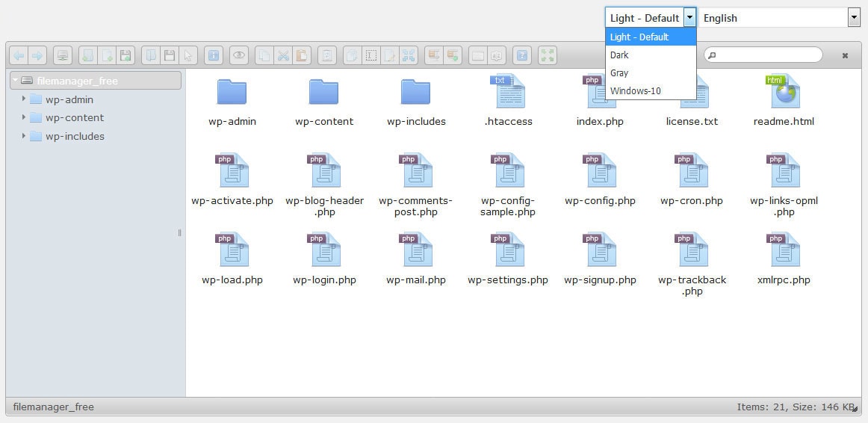Clear the search with the x button
The height and width of the screenshot is (423, 868).
[845, 55]
